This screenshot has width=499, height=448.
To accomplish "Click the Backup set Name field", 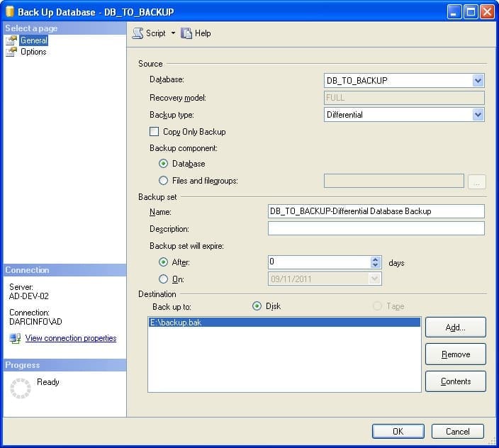I will click(x=376, y=211).
